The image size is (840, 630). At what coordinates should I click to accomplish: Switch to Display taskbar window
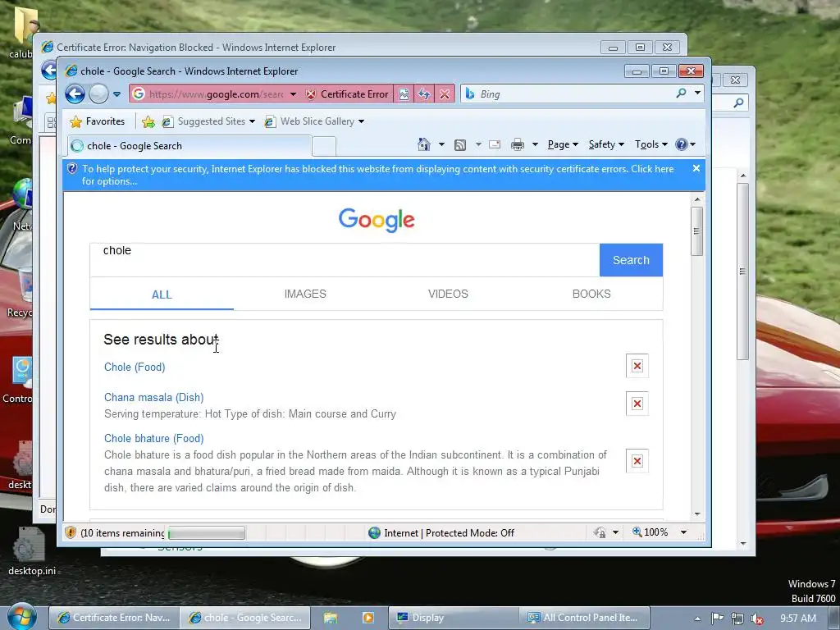click(453, 618)
